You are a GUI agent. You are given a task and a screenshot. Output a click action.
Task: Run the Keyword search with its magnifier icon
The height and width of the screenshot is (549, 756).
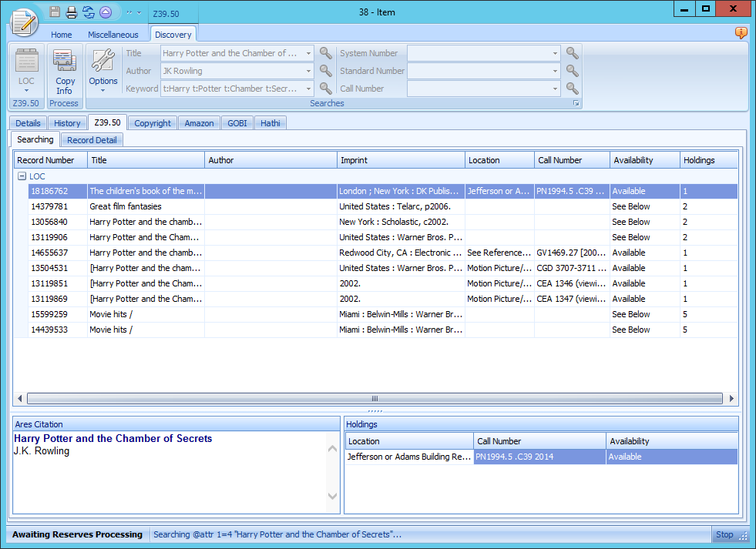(324, 89)
